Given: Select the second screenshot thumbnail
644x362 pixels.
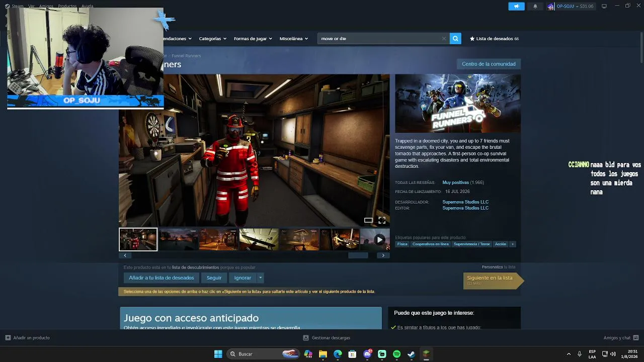Looking at the screenshot, I should click(179, 239).
